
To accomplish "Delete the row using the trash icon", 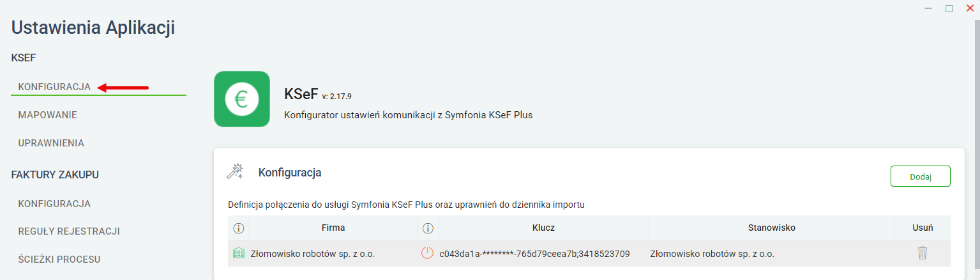I will pyautogui.click(x=923, y=253).
